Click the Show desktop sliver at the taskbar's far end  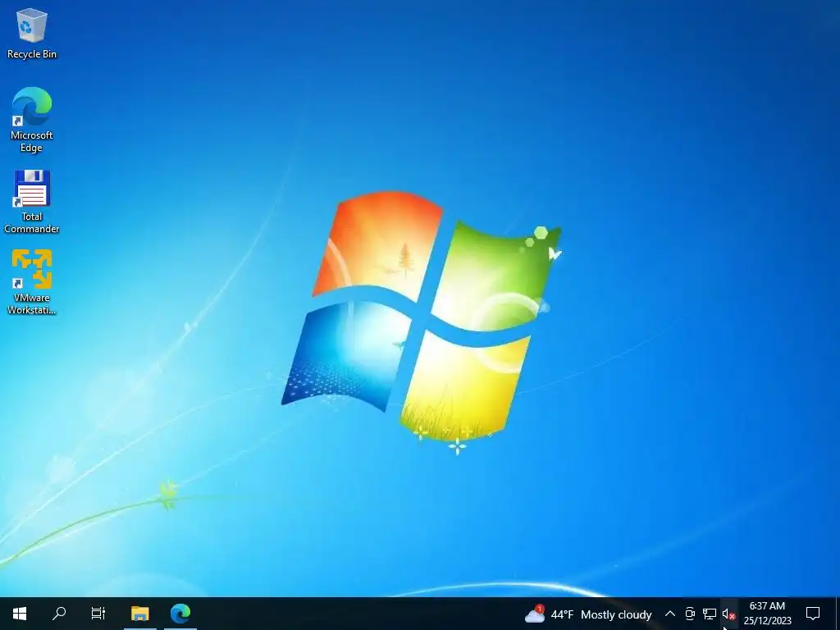pos(838,614)
